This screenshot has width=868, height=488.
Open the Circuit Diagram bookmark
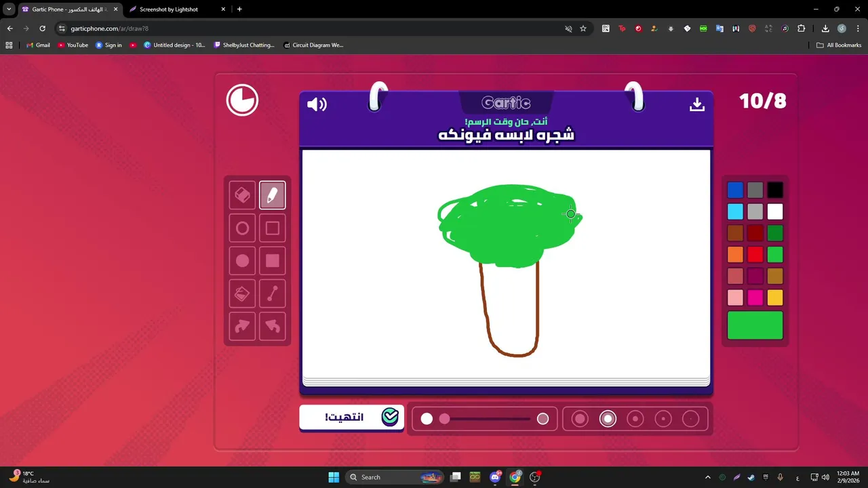[x=313, y=45]
